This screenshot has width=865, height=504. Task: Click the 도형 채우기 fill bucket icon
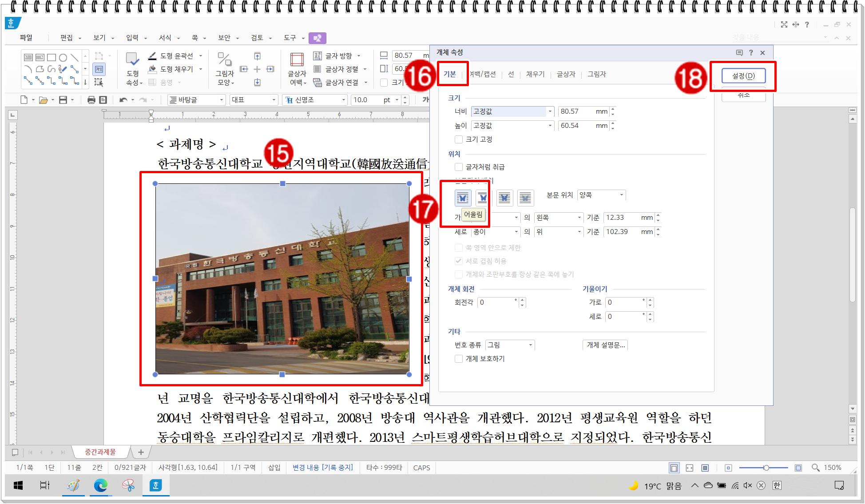pyautogui.click(x=152, y=69)
